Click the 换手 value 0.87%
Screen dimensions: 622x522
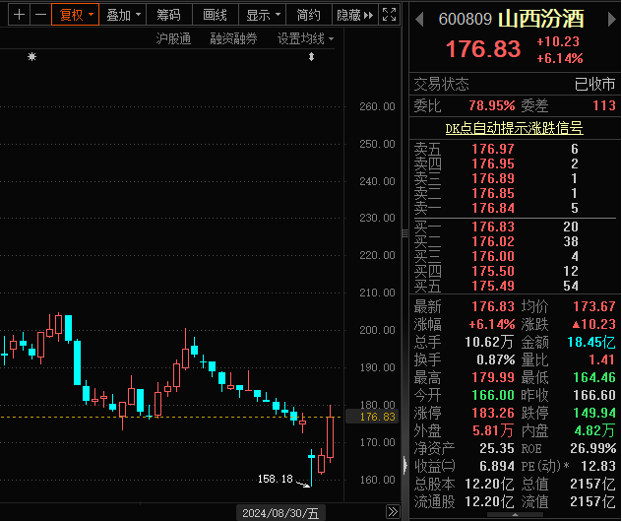[x=495, y=360]
